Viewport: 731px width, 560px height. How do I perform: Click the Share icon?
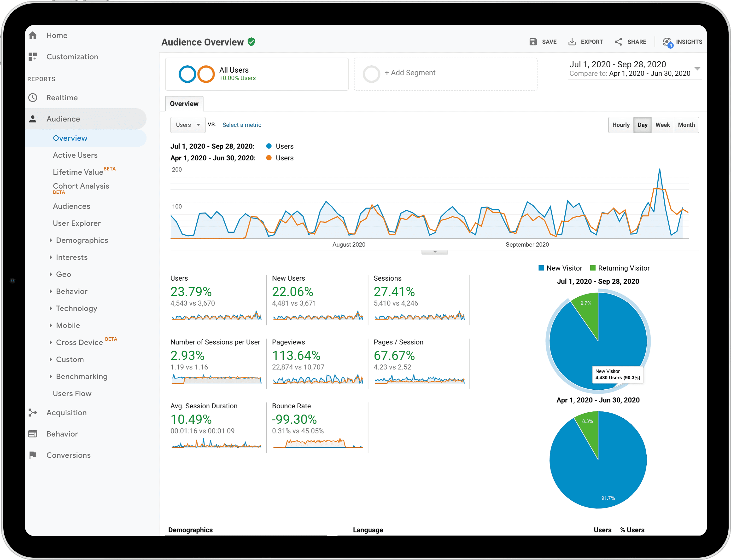(618, 42)
